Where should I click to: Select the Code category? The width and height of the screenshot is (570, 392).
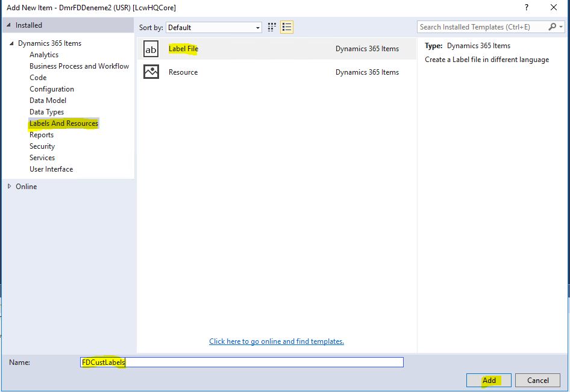(x=38, y=78)
